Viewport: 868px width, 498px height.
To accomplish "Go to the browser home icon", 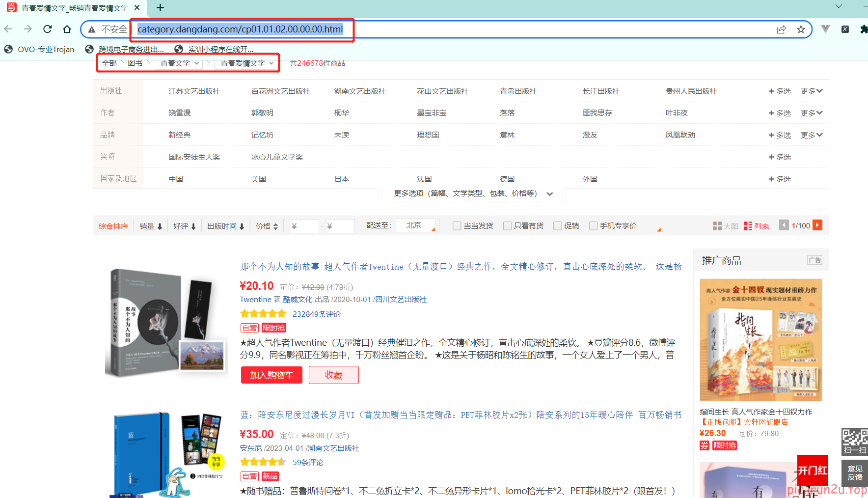I will (x=67, y=29).
